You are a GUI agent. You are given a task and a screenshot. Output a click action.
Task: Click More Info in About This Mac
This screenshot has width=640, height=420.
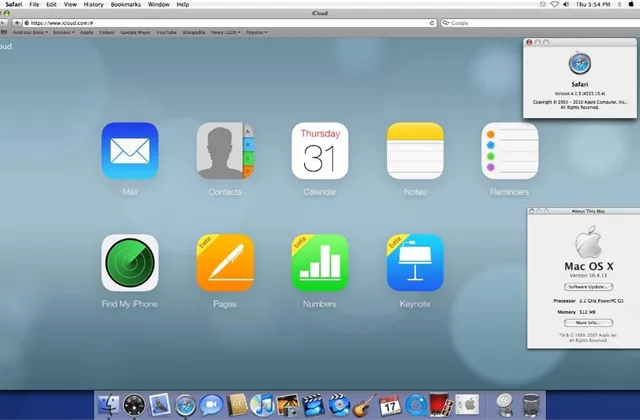(588, 323)
